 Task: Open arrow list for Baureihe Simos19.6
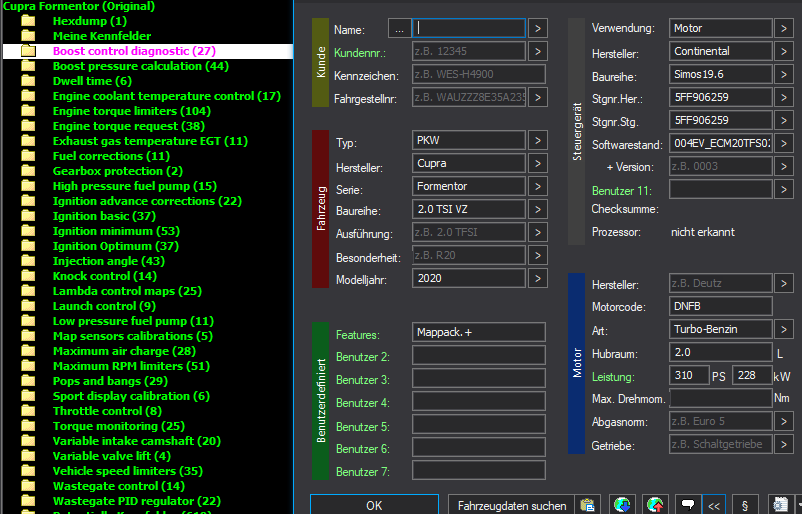pyautogui.click(x=784, y=74)
